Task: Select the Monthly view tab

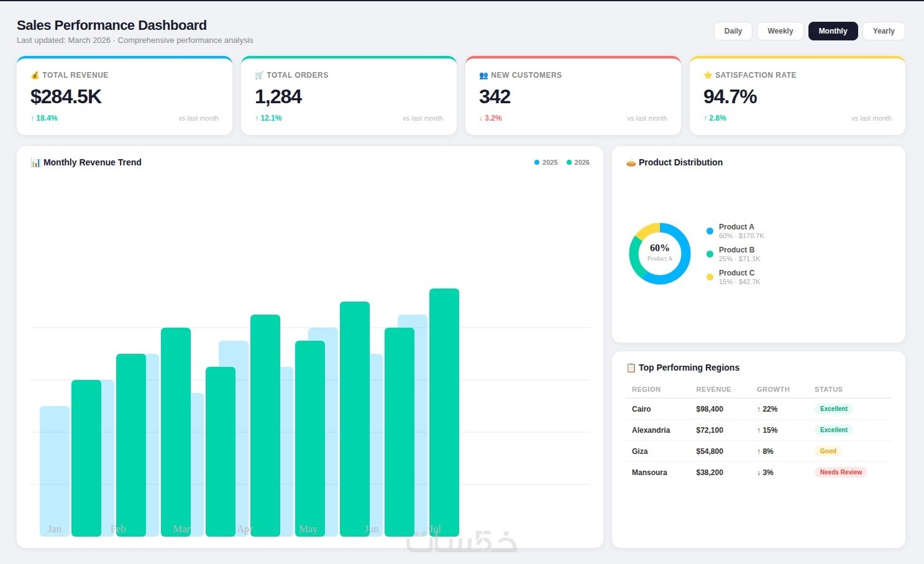Action: pos(833,31)
